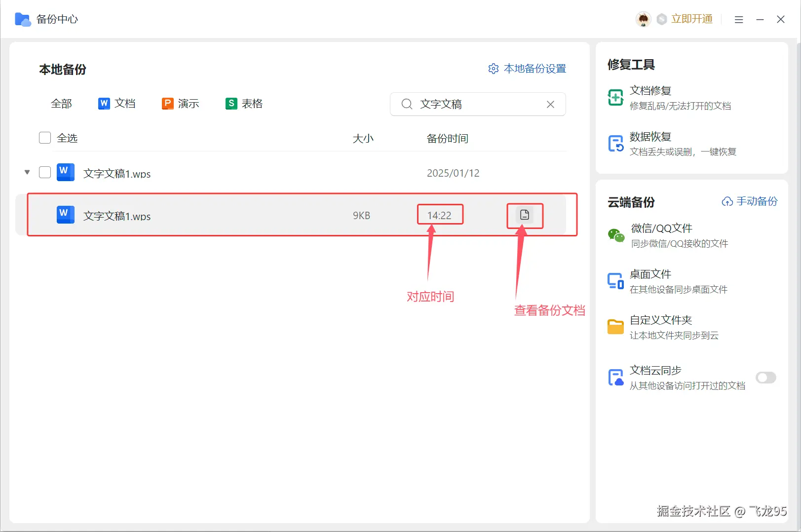The width and height of the screenshot is (801, 532).
Task: Minimize the backup center window
Action: point(760,20)
